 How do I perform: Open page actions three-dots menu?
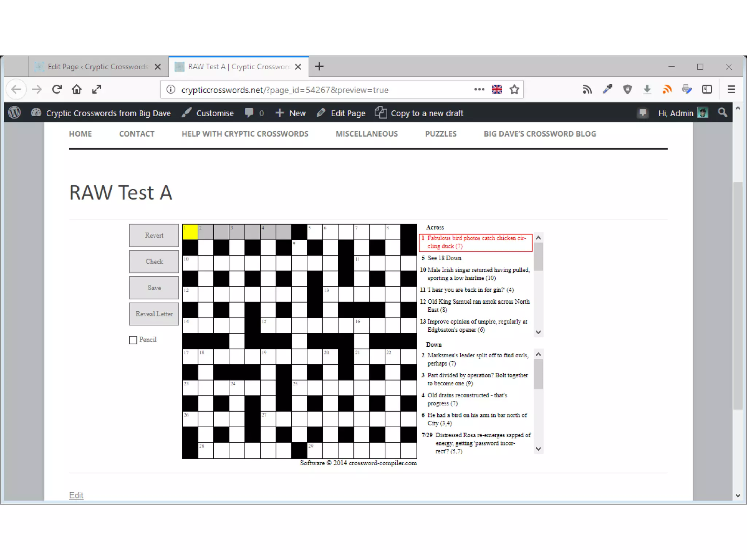(x=479, y=89)
